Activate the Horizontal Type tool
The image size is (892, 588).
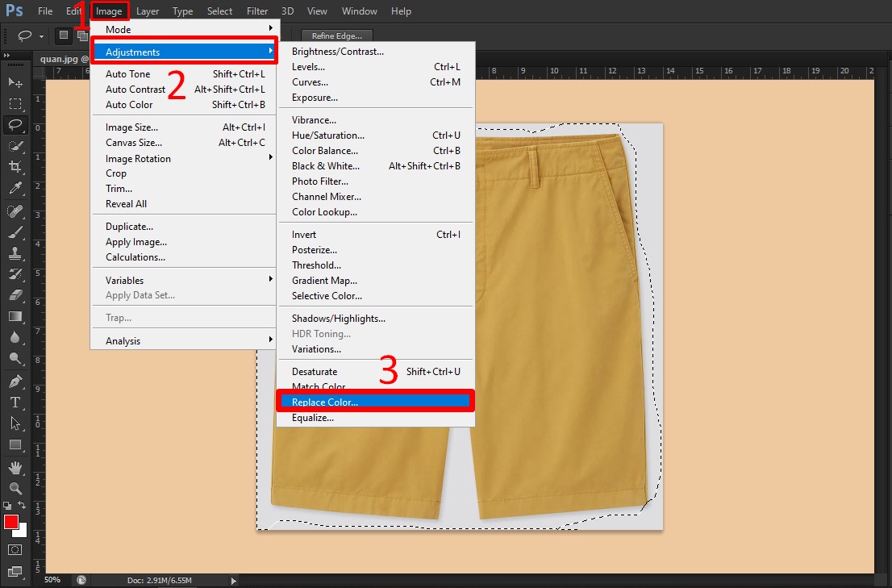[15, 401]
